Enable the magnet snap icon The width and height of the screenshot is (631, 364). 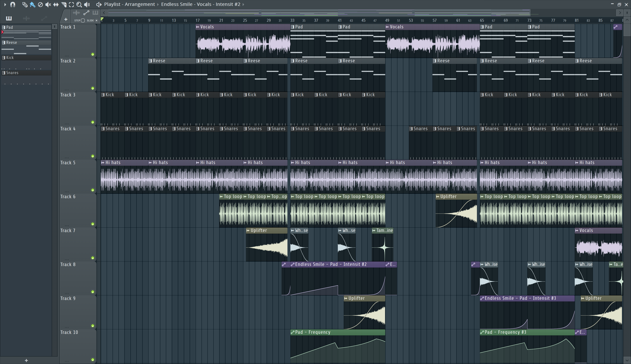[x=13, y=4]
